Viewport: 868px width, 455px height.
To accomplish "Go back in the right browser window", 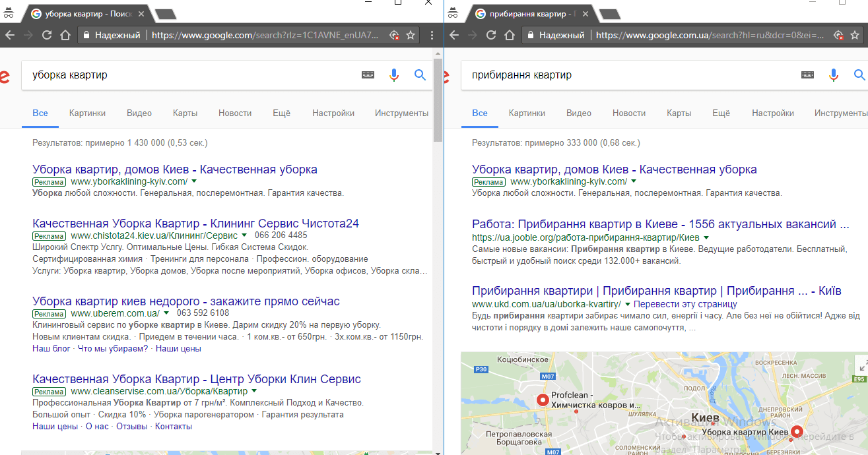I will click(453, 35).
